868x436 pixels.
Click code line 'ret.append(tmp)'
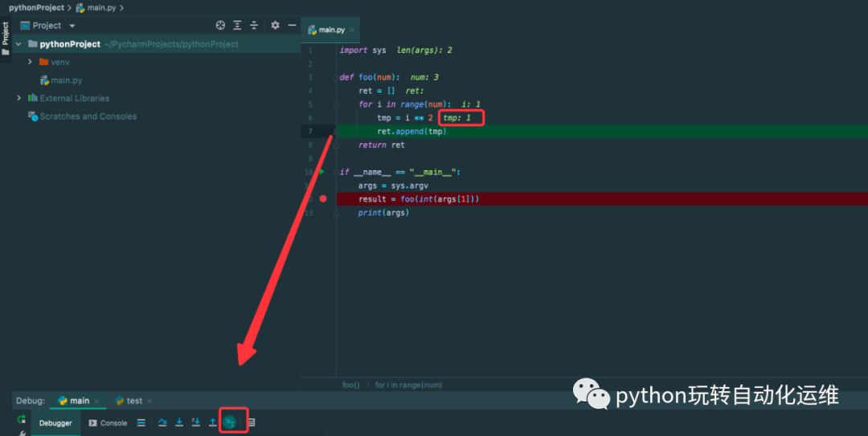click(411, 131)
